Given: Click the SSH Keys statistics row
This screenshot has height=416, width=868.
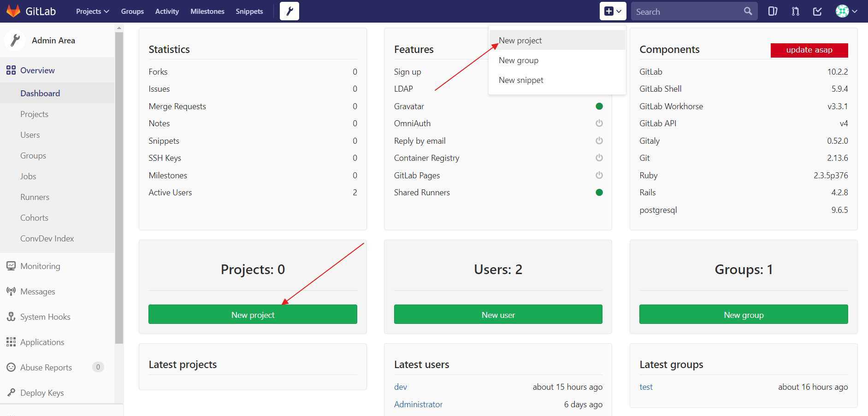Looking at the screenshot, I should pyautogui.click(x=253, y=158).
